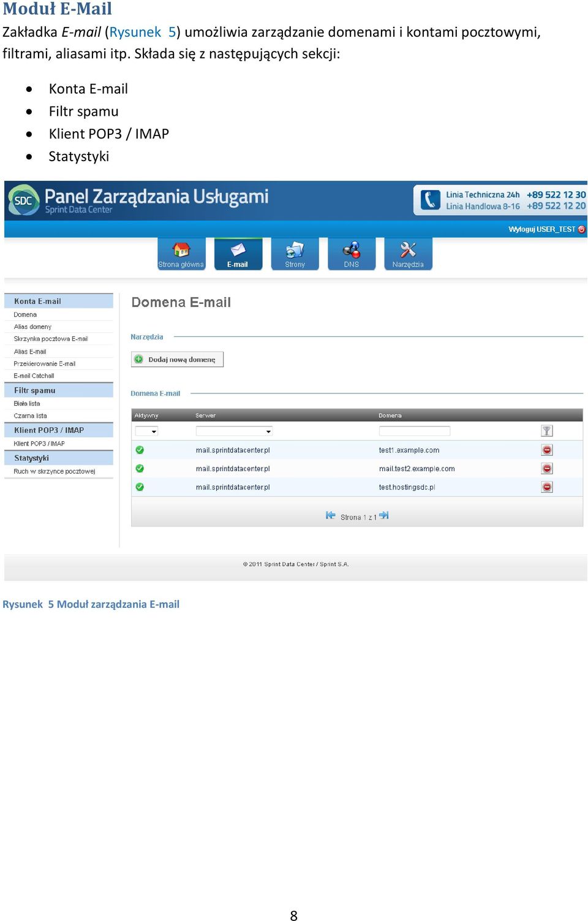Viewport: 588px width, 921px height.
Task: Open the Aktywny filter dropdown
Action: click(146, 431)
